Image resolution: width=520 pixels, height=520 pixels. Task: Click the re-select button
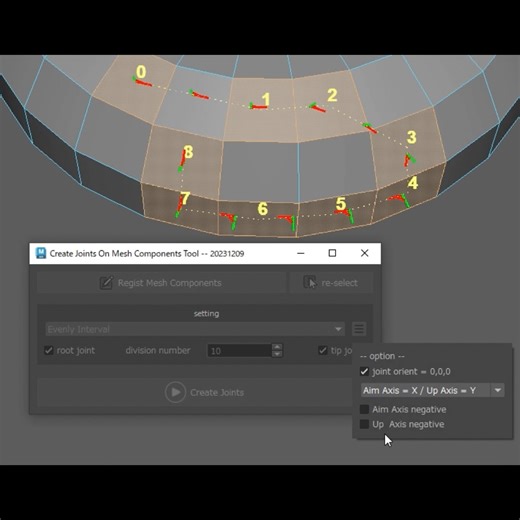click(x=331, y=283)
